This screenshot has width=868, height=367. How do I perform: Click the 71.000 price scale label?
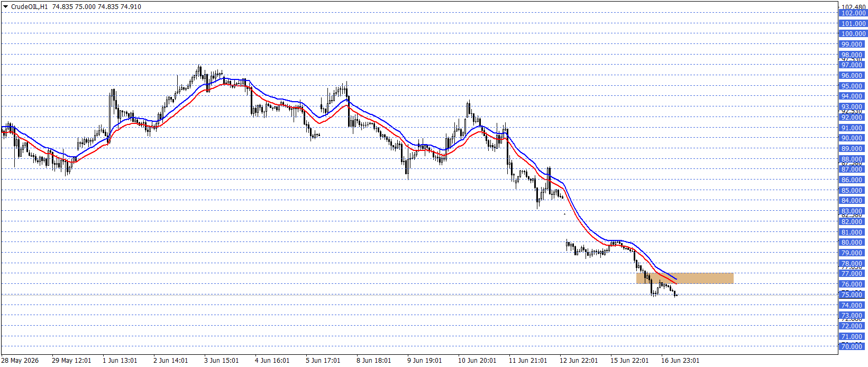click(x=853, y=337)
